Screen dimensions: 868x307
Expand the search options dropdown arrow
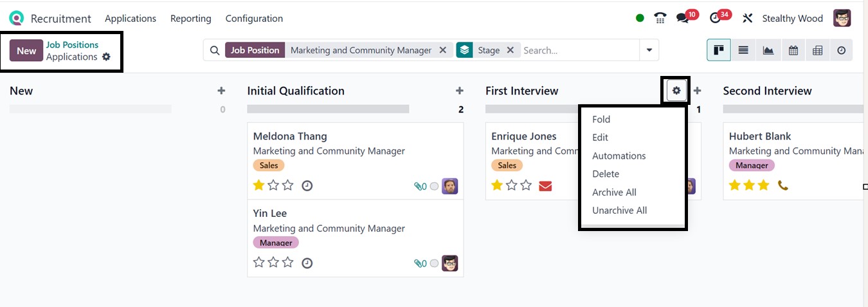pos(649,50)
